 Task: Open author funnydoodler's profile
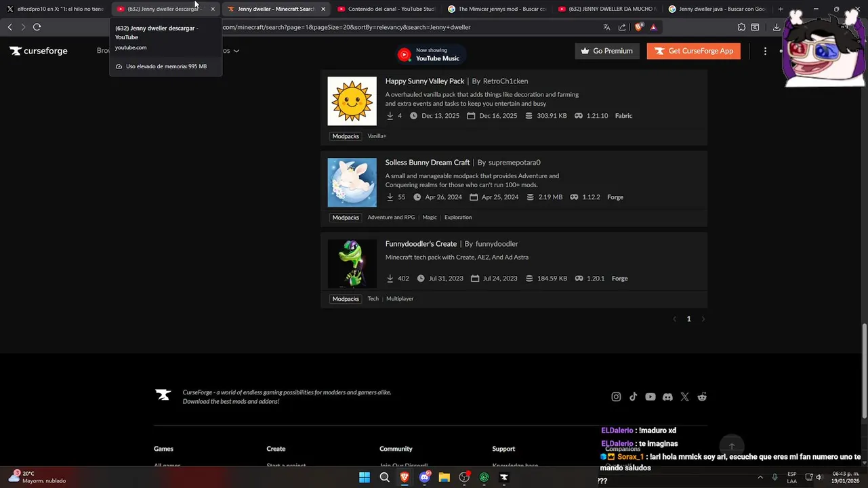pos(497,243)
